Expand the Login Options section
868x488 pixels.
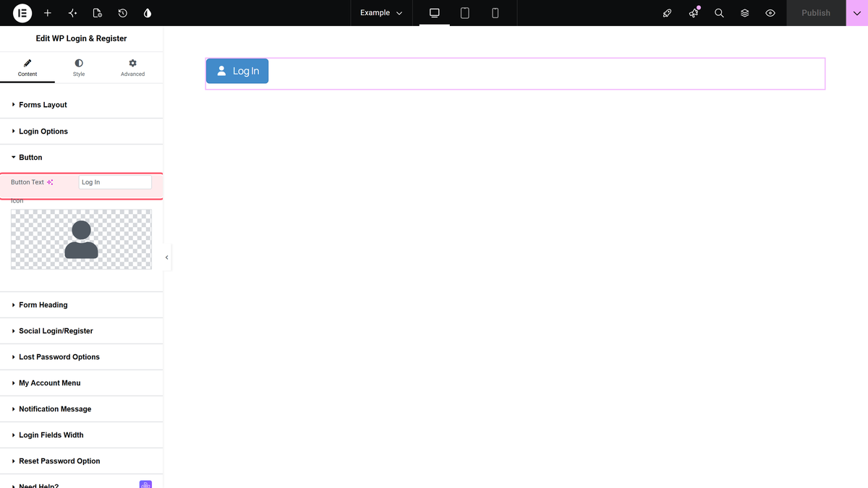point(81,132)
